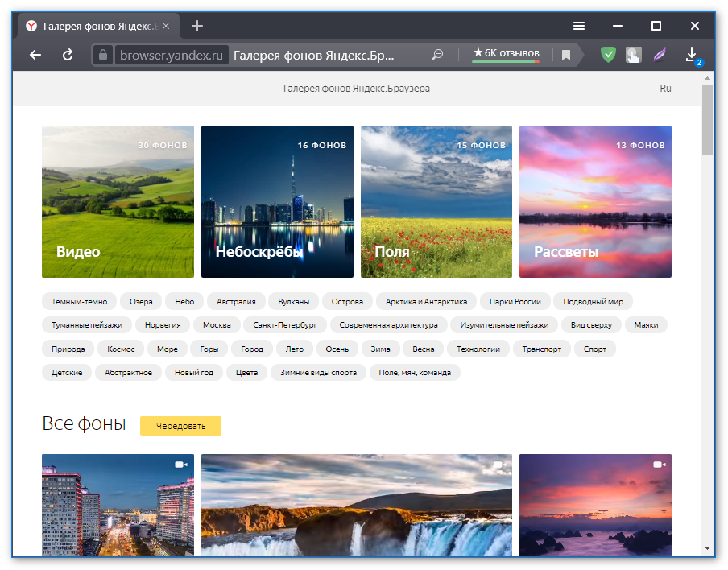Open a new tab with plus icon
This screenshot has height=570, width=728.
pyautogui.click(x=197, y=26)
